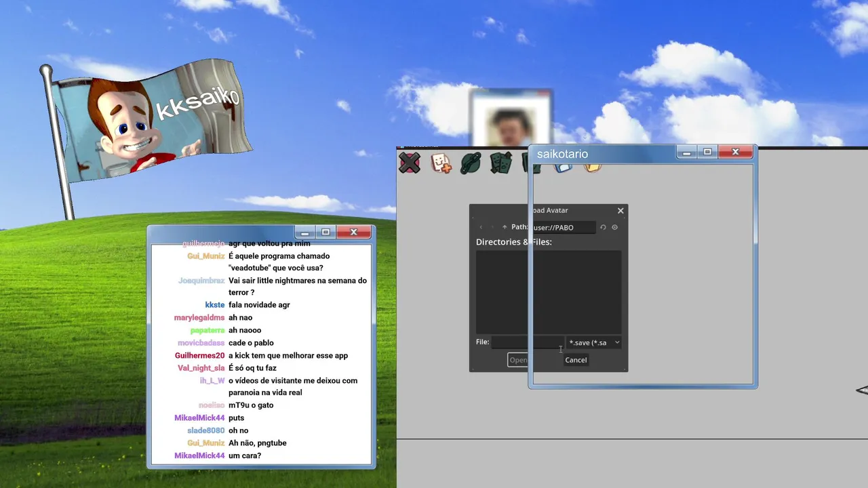Click the back arrow in Load Avatar

481,227
